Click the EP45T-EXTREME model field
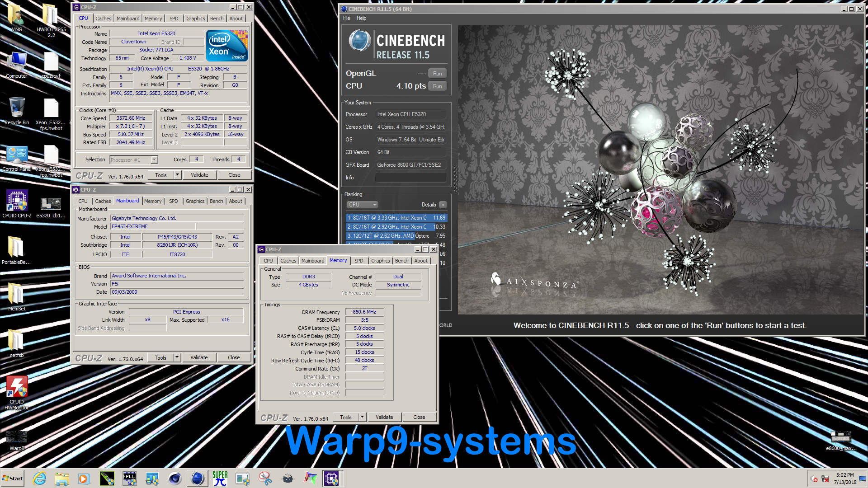The image size is (868, 488). (153, 227)
